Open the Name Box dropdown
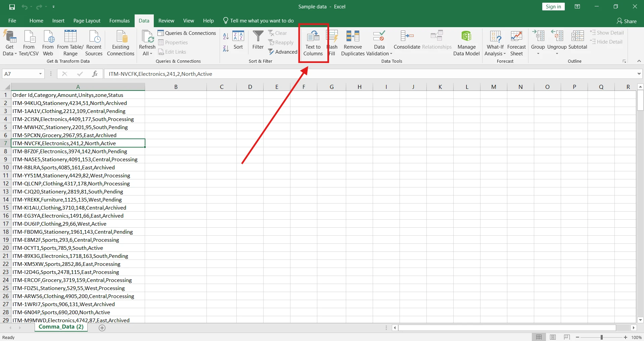 pyautogui.click(x=40, y=73)
